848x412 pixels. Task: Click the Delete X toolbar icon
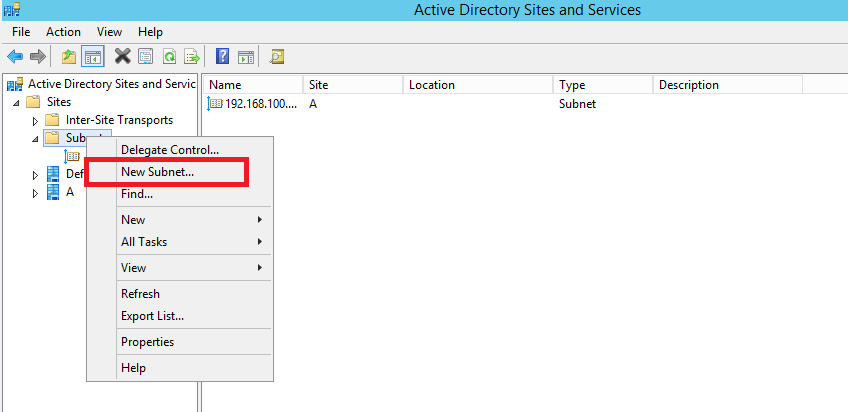point(123,56)
